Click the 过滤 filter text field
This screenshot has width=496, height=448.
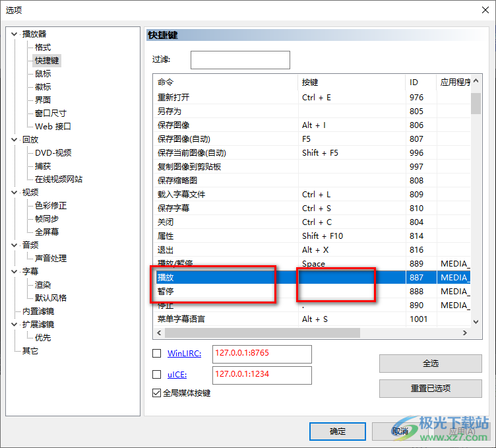(240, 60)
